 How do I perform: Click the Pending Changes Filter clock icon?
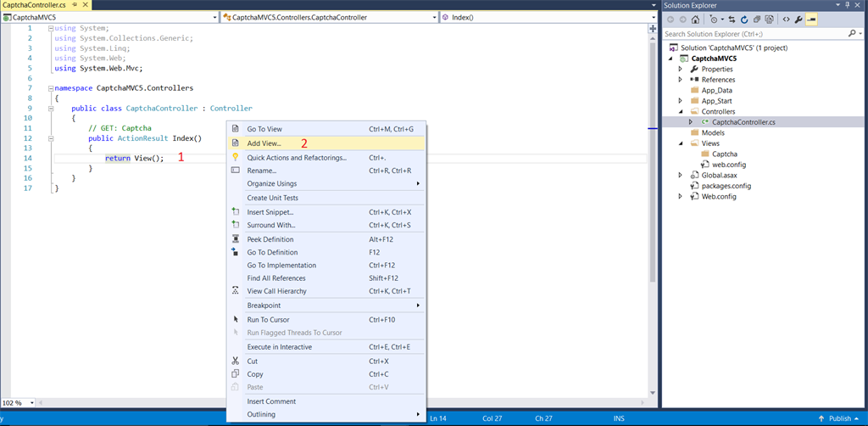coord(713,20)
